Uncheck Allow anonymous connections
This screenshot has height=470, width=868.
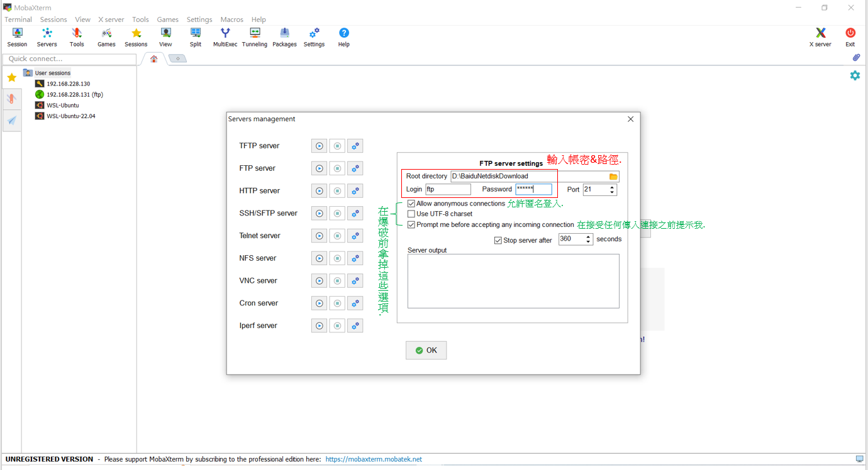pyautogui.click(x=411, y=204)
